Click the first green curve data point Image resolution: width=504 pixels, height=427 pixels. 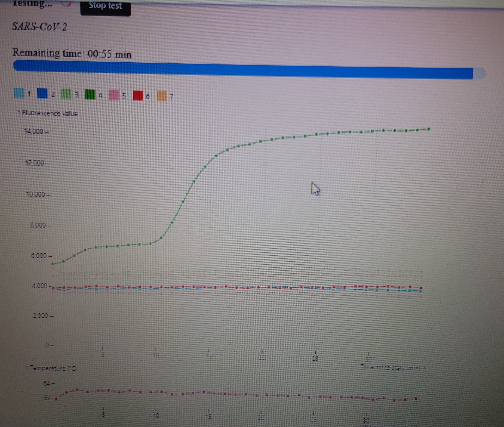click(53, 264)
